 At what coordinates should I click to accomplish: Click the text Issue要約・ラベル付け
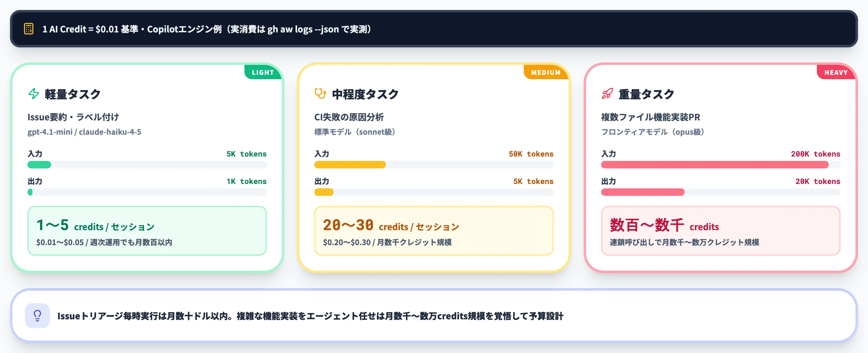coord(73,117)
